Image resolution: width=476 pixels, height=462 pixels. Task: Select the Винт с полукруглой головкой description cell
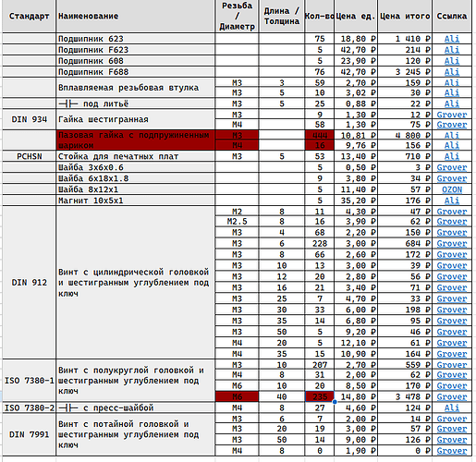(136, 381)
